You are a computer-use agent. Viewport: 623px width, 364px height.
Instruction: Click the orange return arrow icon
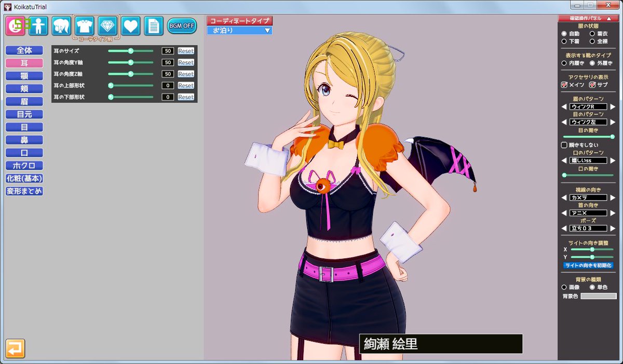coord(16,348)
